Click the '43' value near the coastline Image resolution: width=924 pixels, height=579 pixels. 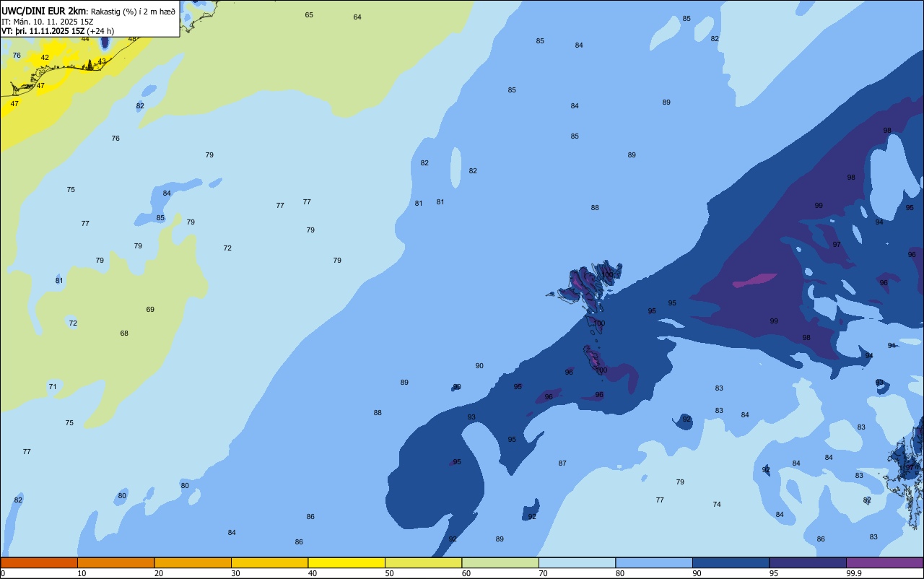(x=102, y=61)
